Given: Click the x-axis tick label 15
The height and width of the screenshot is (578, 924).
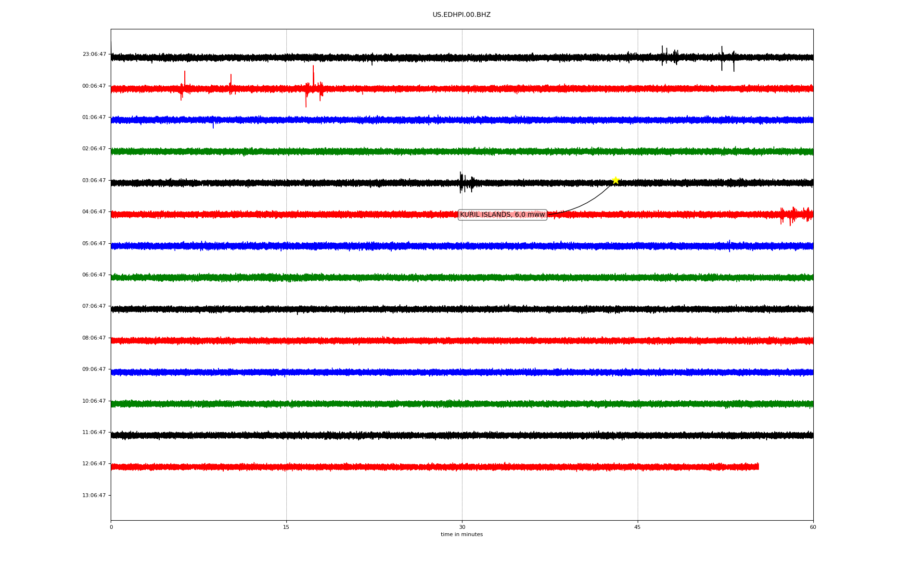Looking at the screenshot, I should point(286,527).
